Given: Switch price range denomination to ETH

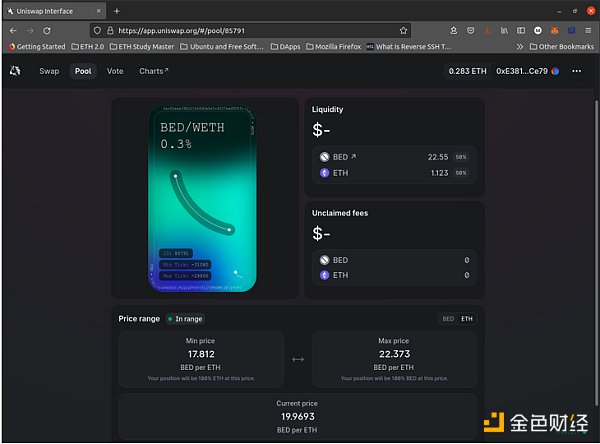Looking at the screenshot, I should pos(466,319).
